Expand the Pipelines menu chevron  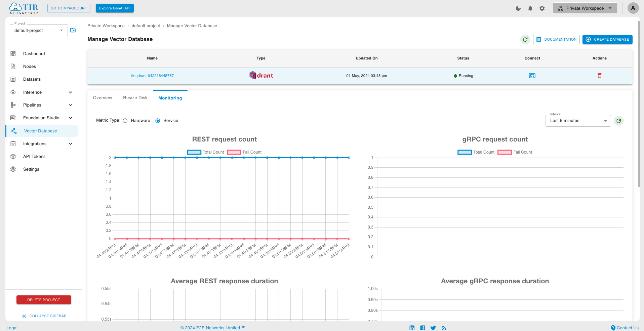click(x=71, y=105)
